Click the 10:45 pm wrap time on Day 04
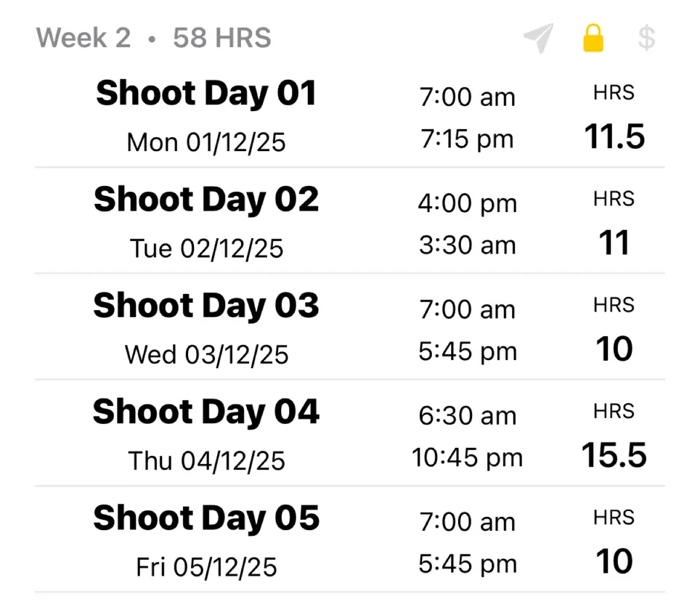700x612 pixels. click(467, 457)
